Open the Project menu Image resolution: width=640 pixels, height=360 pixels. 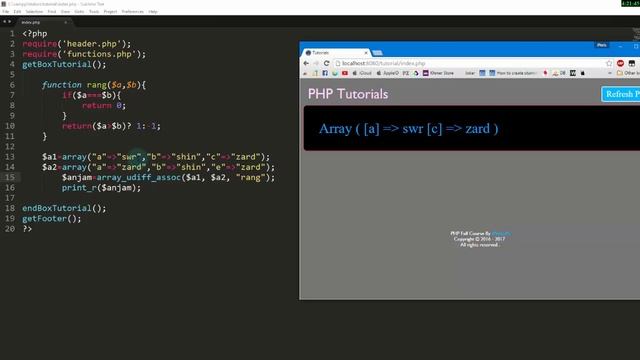coord(110,11)
